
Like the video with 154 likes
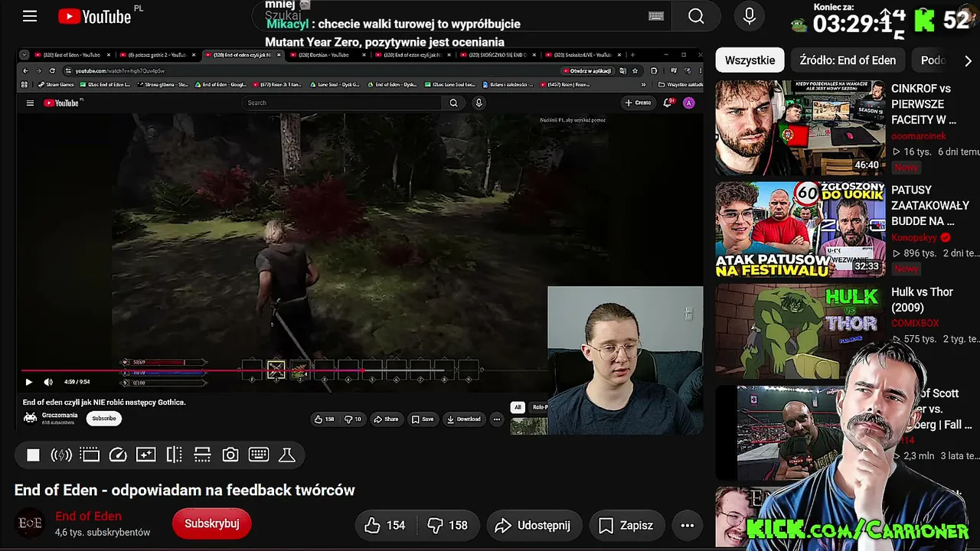pyautogui.click(x=385, y=525)
